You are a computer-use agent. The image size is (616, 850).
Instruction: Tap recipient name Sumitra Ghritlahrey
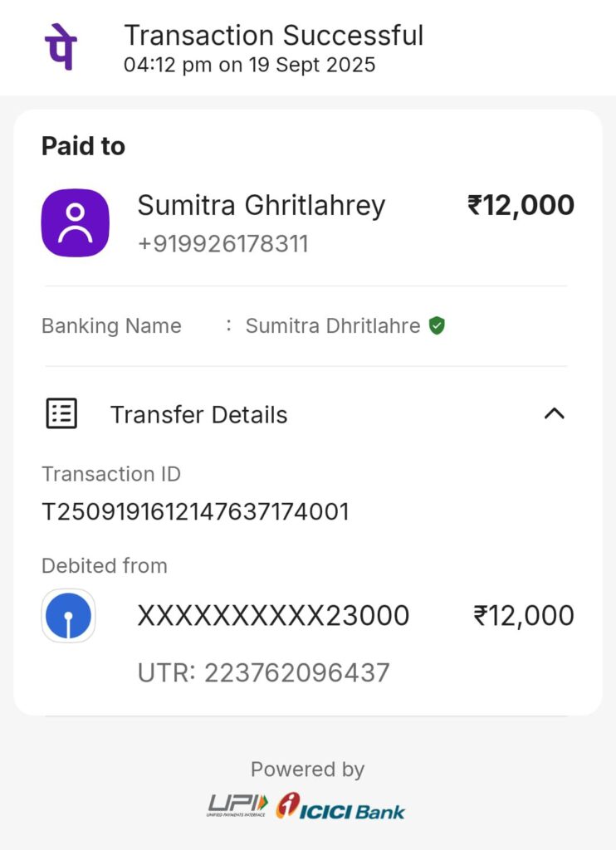point(261,205)
